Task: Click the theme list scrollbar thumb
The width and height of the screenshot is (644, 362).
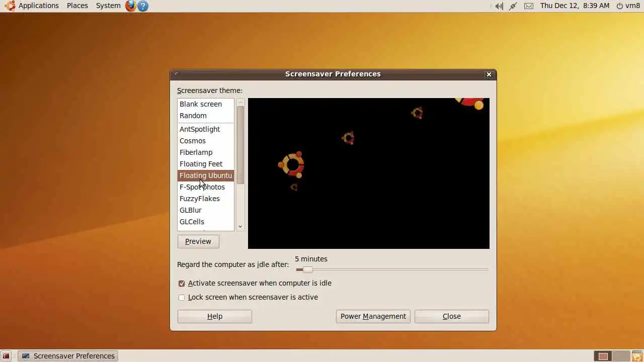Action: (240, 145)
